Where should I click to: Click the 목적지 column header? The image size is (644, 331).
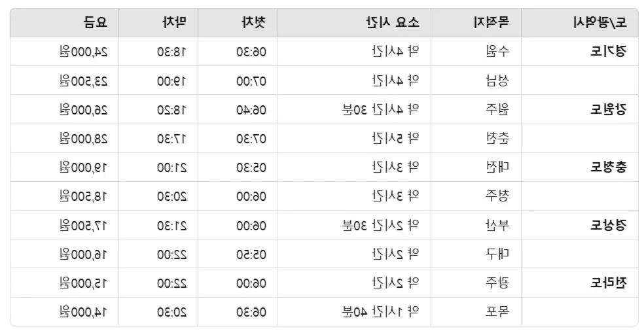pyautogui.click(x=476, y=23)
